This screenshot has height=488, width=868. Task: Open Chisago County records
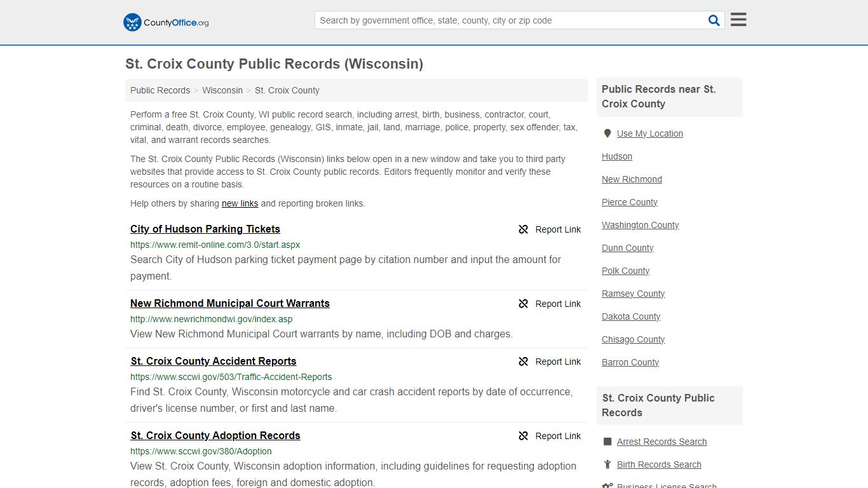(634, 339)
